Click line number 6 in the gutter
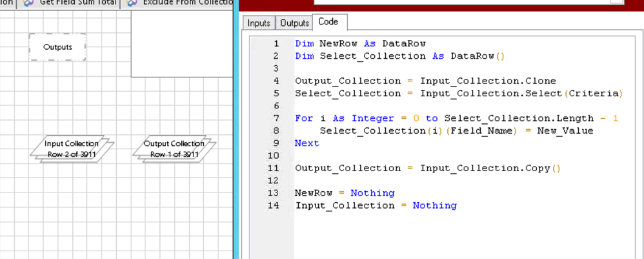The image size is (644, 259). (276, 106)
